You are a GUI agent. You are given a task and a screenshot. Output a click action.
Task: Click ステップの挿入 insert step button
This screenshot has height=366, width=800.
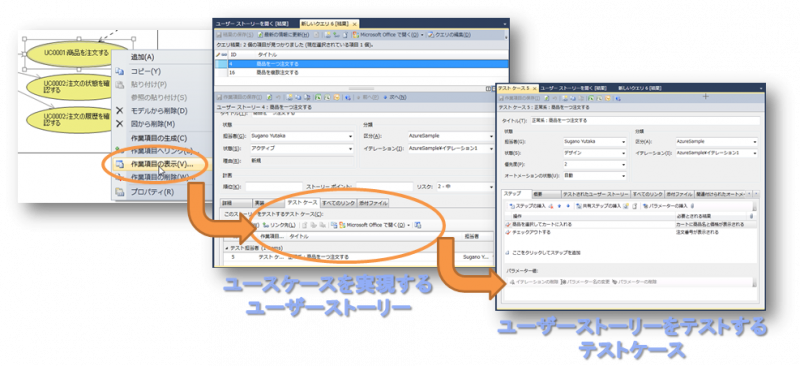[528, 206]
